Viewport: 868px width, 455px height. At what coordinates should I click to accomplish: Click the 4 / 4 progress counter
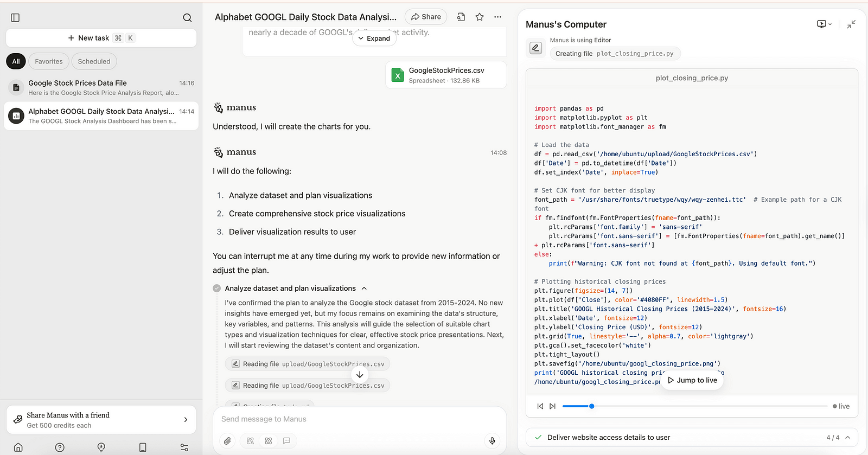coord(833,438)
